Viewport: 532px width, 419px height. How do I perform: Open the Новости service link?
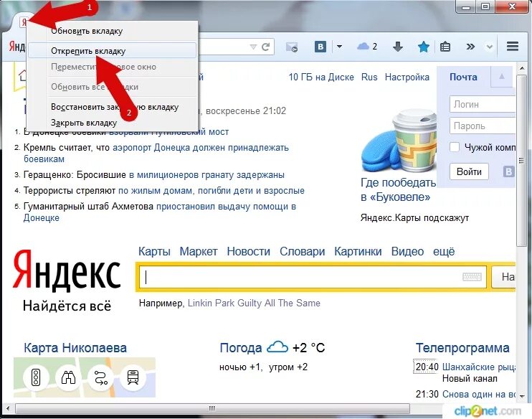pyautogui.click(x=248, y=251)
